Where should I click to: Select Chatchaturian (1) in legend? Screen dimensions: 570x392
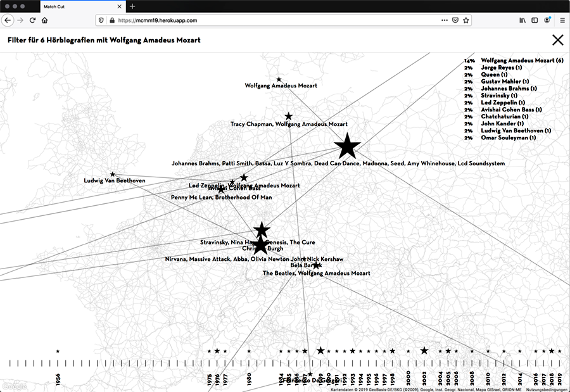click(505, 117)
